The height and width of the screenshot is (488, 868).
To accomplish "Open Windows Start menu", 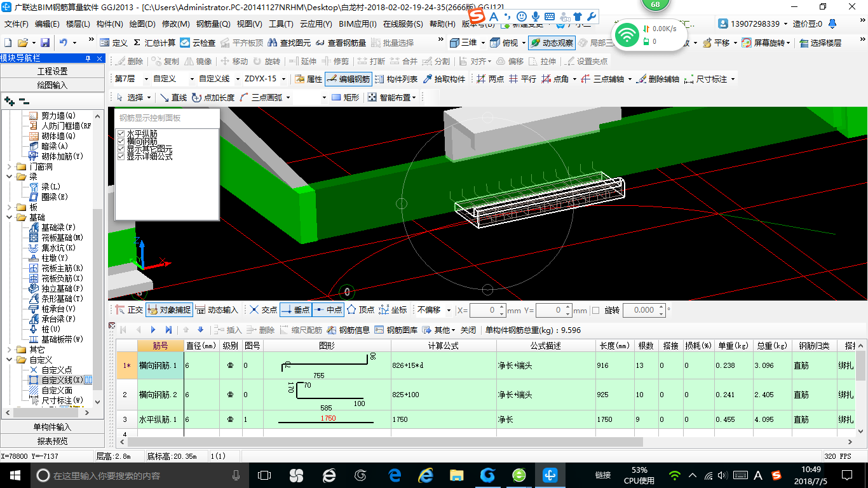I will coord(15,475).
